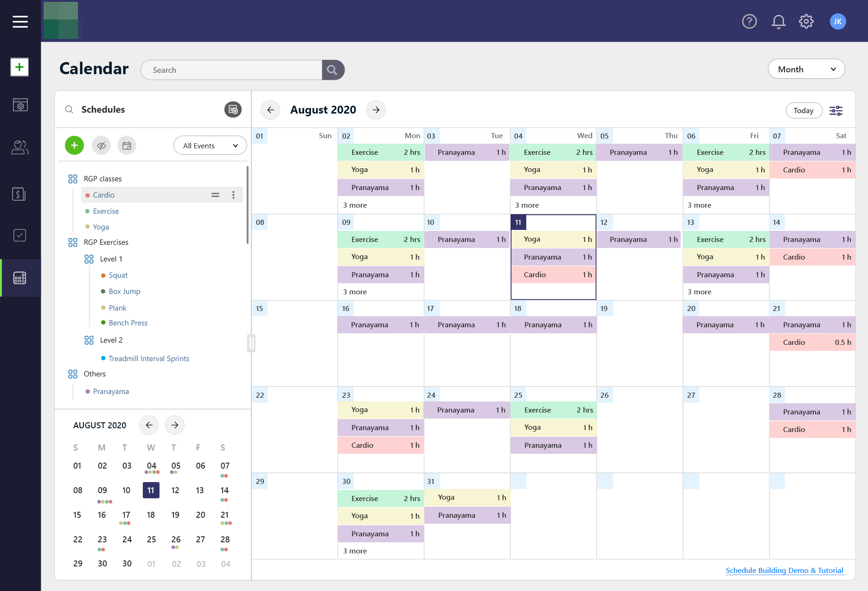Image resolution: width=868 pixels, height=591 pixels.
Task: Open Cardio row three-dot menu
Action: coord(233,195)
